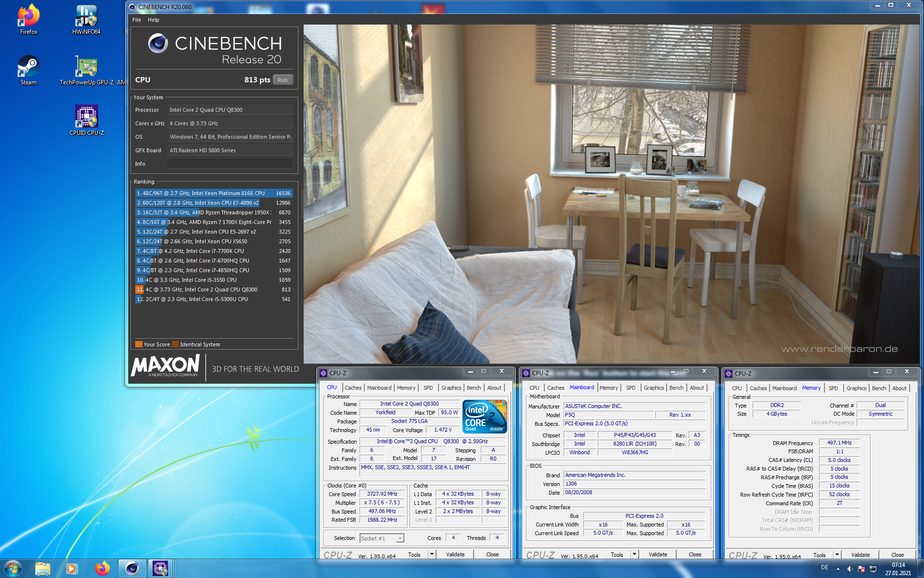Launch HWiNFO64 from the desktop
Viewport: 924px width, 578px height.
tap(86, 19)
